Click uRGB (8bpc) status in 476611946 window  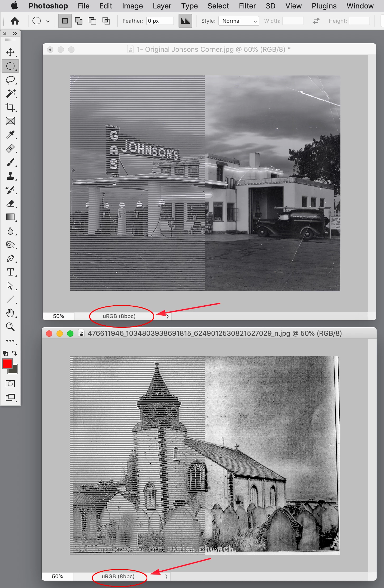pos(118,576)
